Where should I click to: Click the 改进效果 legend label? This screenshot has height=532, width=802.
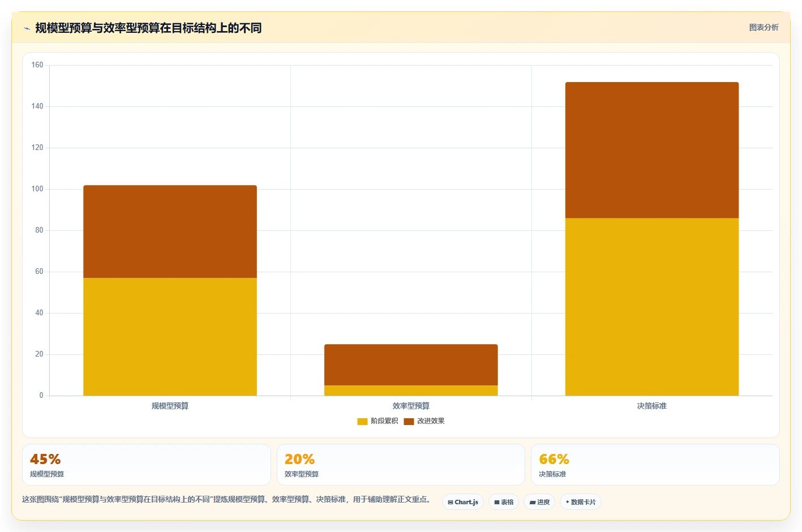pos(431,421)
